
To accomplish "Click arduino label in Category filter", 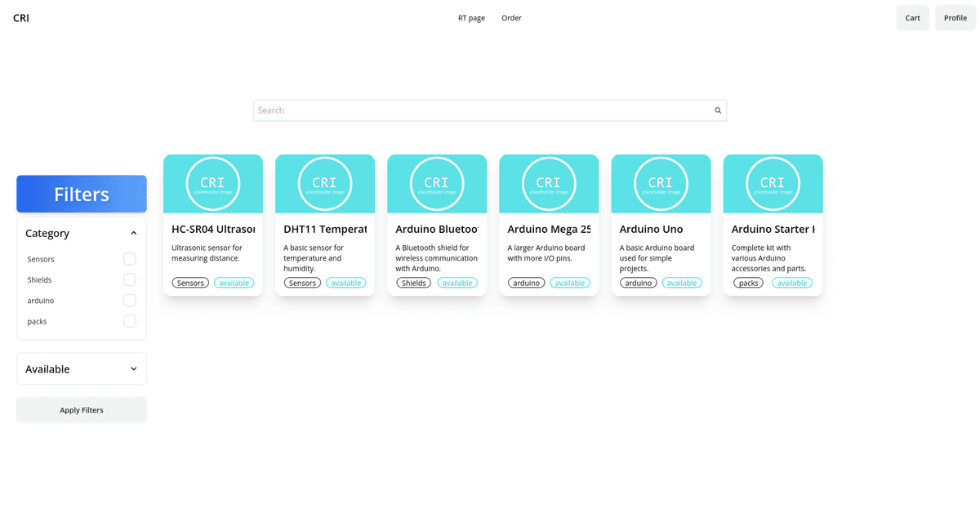I will (x=41, y=301).
